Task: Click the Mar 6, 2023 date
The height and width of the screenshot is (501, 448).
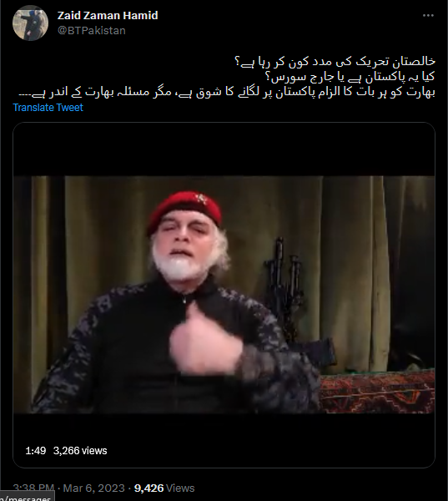Action: (x=94, y=488)
